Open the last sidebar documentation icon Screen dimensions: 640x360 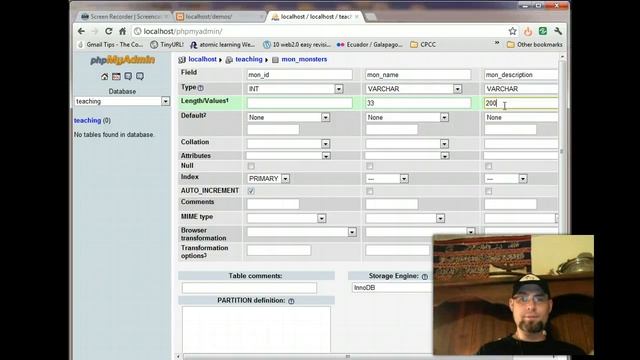tap(140, 76)
